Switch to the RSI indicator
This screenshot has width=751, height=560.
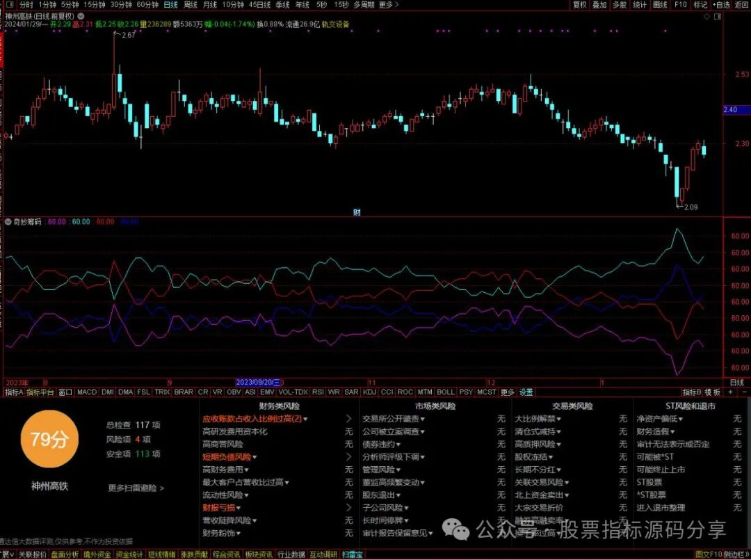tap(318, 392)
